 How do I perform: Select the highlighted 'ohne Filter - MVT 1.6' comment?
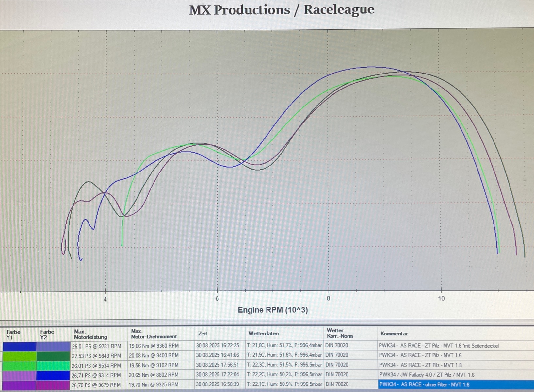424,385
